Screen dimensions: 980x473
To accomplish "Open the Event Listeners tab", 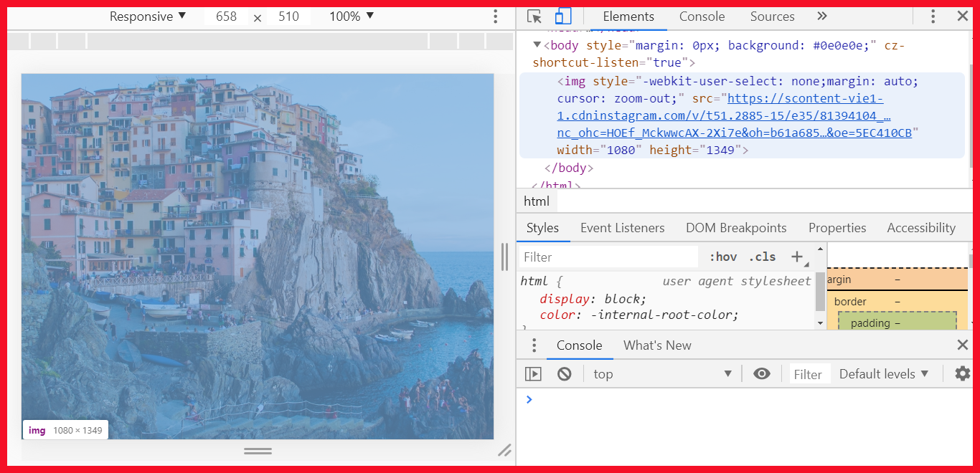I will tap(622, 228).
